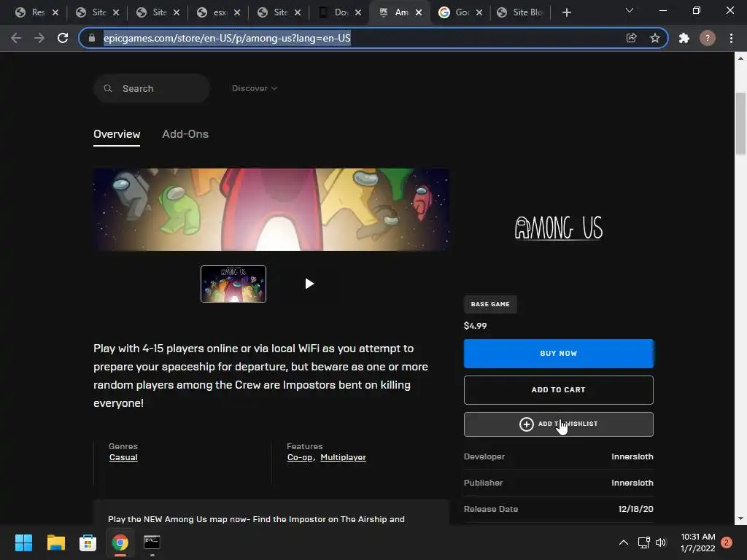Open the clock and date
The height and width of the screenshot is (560, 747).
[x=698, y=542]
